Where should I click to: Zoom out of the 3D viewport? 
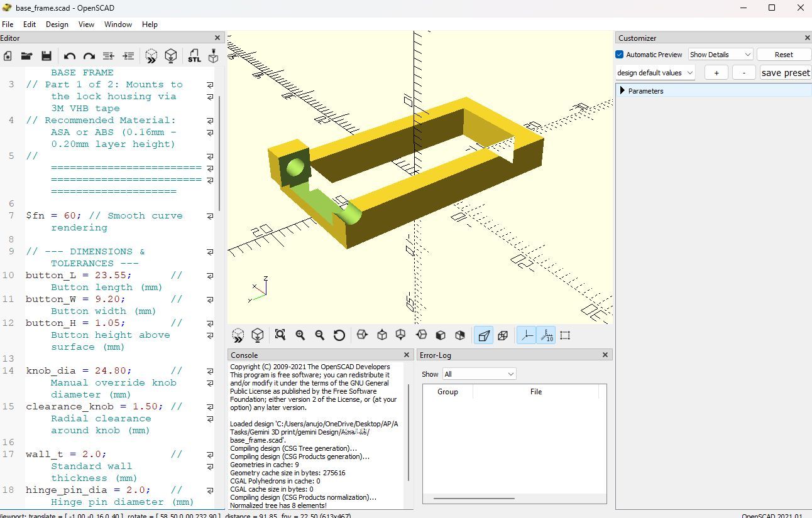319,335
